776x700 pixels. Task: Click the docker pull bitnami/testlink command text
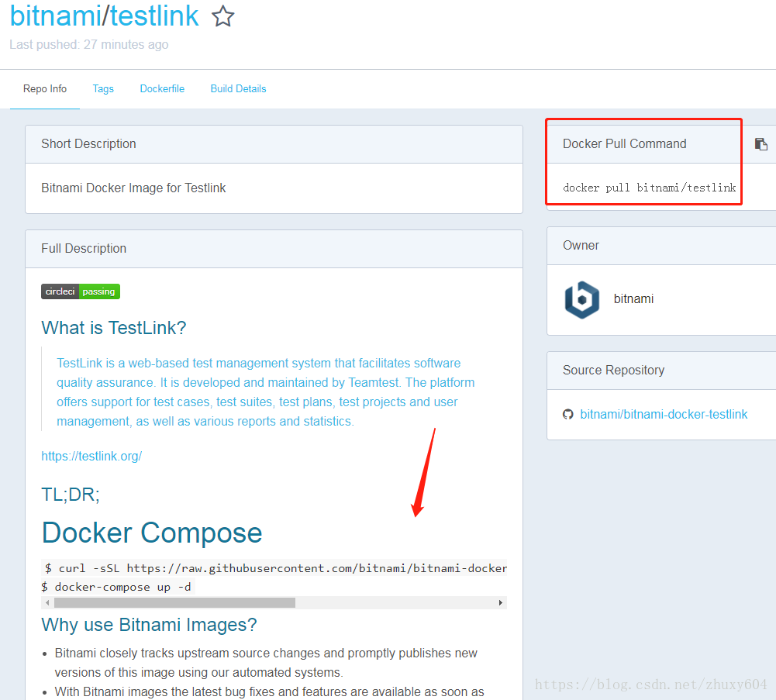(x=650, y=188)
